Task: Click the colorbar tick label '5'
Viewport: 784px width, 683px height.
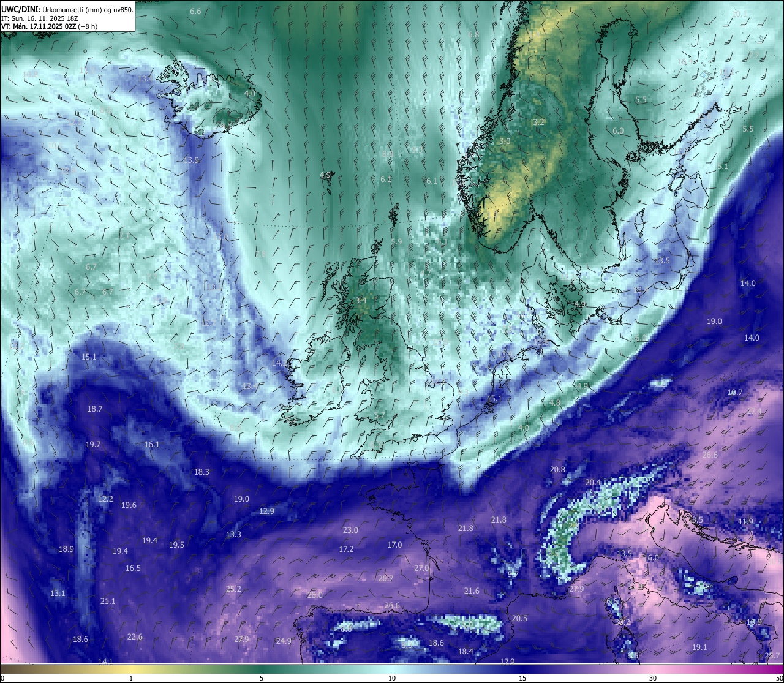Action: (262, 678)
